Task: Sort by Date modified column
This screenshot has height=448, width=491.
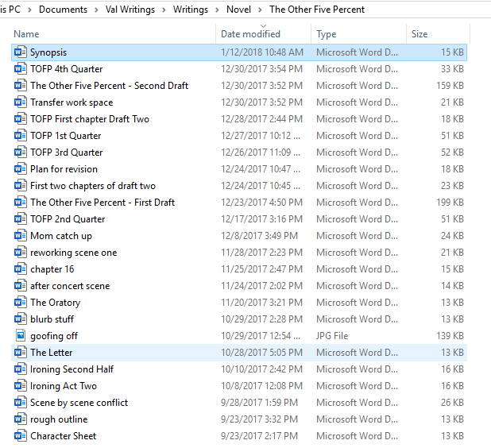Action: (x=250, y=34)
